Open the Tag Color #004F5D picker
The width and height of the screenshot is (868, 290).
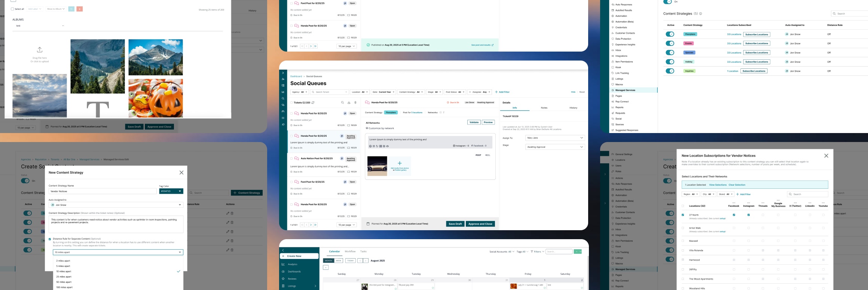click(x=171, y=191)
